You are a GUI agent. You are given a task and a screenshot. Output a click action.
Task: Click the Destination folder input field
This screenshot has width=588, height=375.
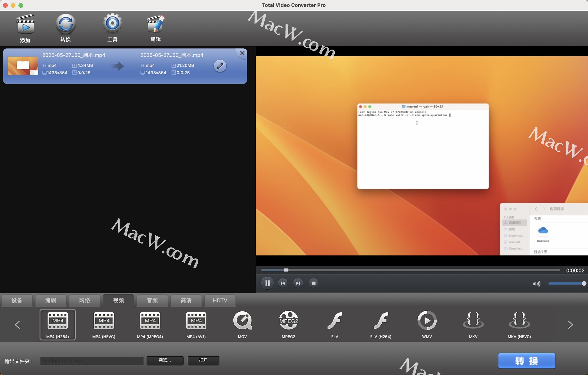point(92,361)
